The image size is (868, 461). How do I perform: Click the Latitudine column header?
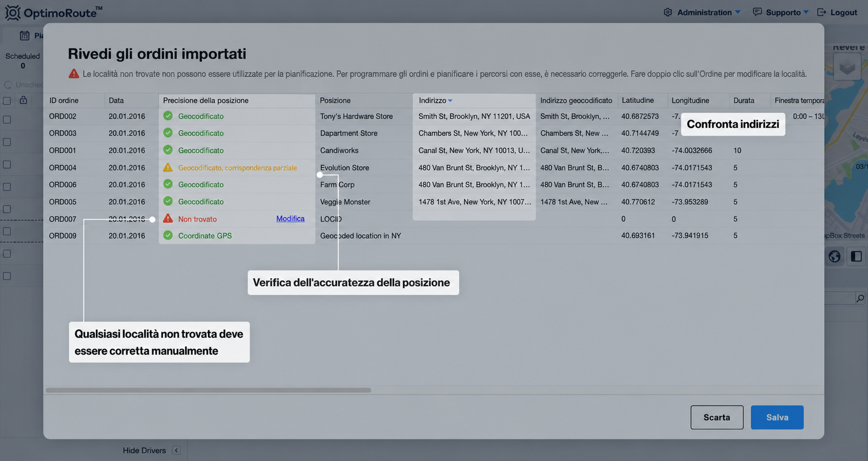(637, 100)
